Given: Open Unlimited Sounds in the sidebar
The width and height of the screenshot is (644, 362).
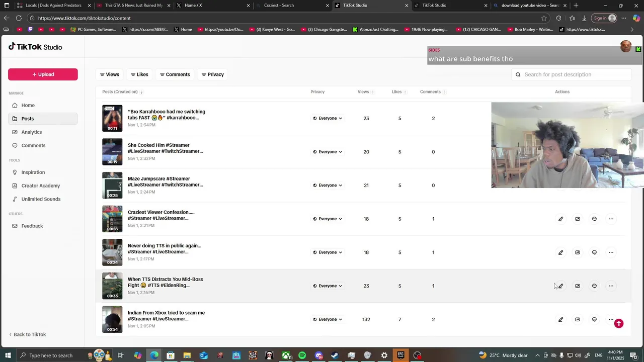Looking at the screenshot, I should (43, 199).
